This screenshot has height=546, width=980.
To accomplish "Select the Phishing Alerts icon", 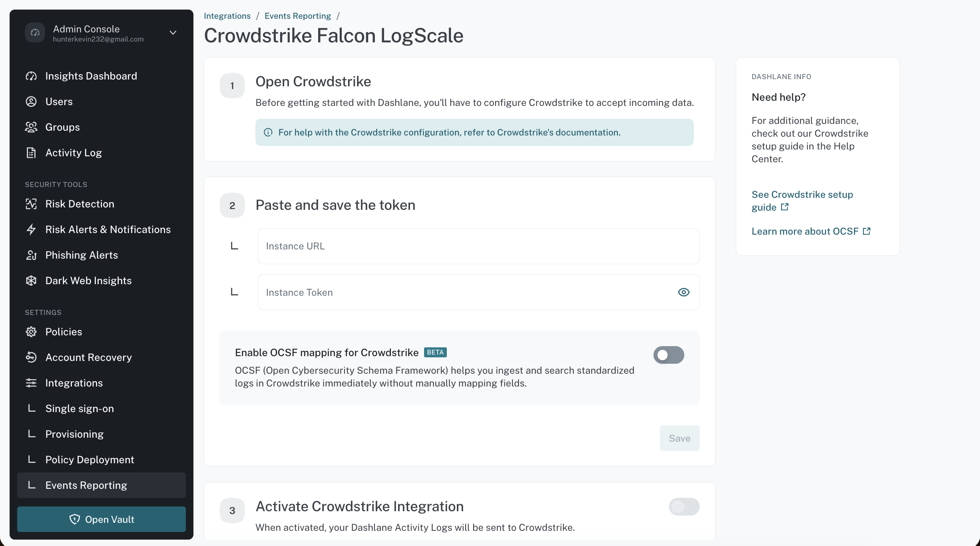I will click(31, 255).
